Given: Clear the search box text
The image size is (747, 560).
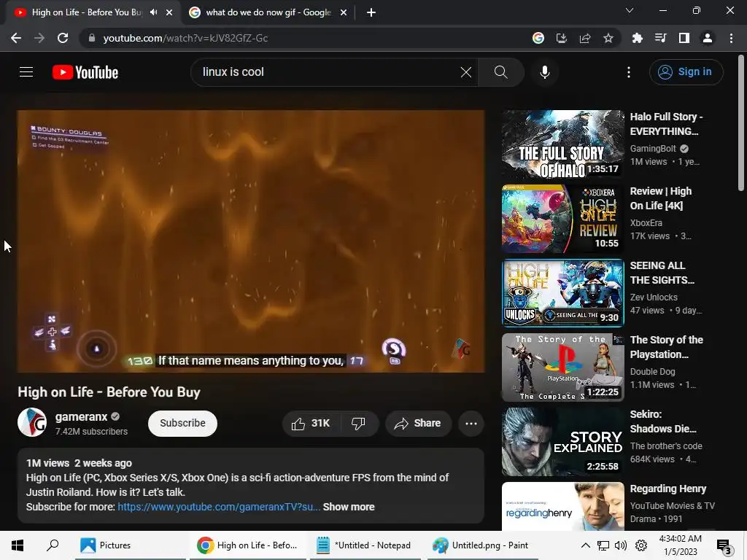Looking at the screenshot, I should coord(466,72).
